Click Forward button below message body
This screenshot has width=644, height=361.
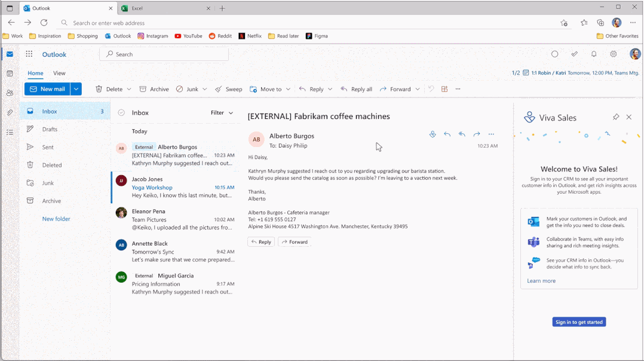click(295, 242)
